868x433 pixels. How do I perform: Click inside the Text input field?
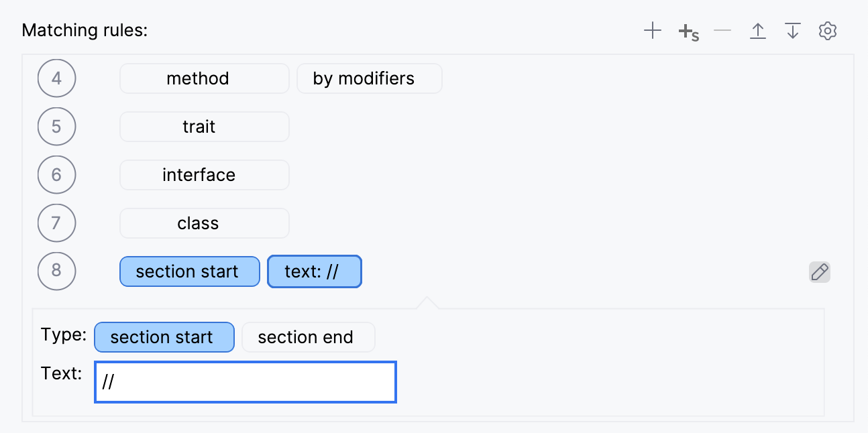coord(244,382)
